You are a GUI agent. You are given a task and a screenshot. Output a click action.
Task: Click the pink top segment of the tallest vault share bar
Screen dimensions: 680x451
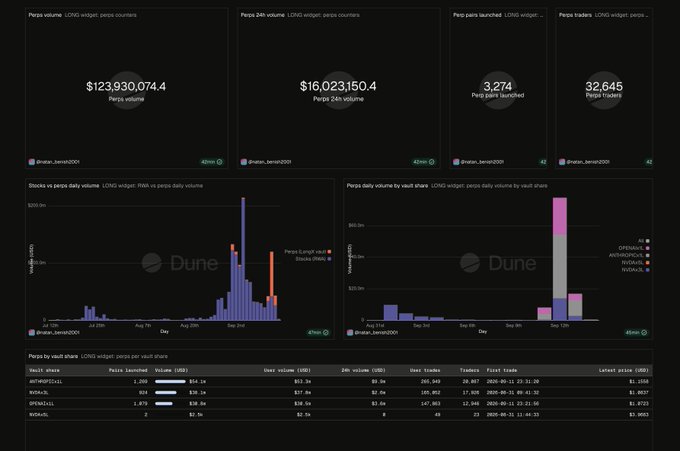[x=560, y=216]
